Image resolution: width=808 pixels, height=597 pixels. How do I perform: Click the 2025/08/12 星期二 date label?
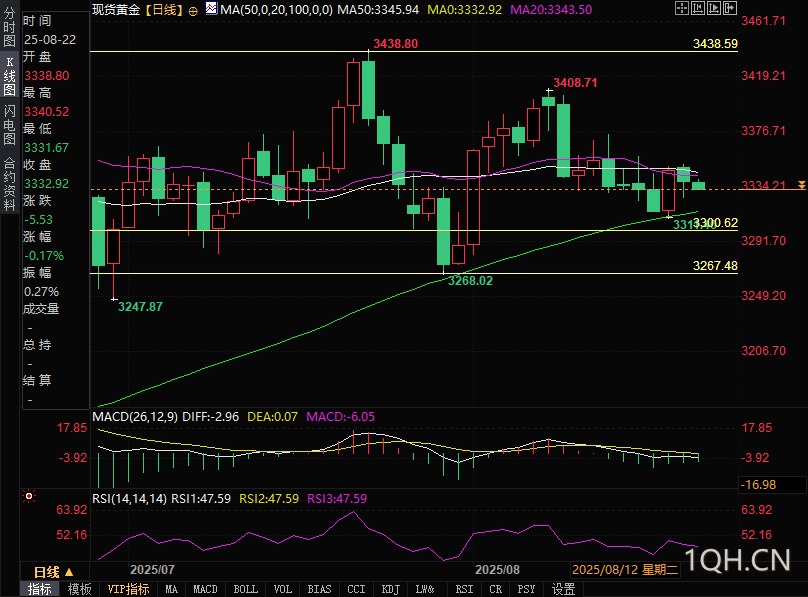click(x=625, y=570)
